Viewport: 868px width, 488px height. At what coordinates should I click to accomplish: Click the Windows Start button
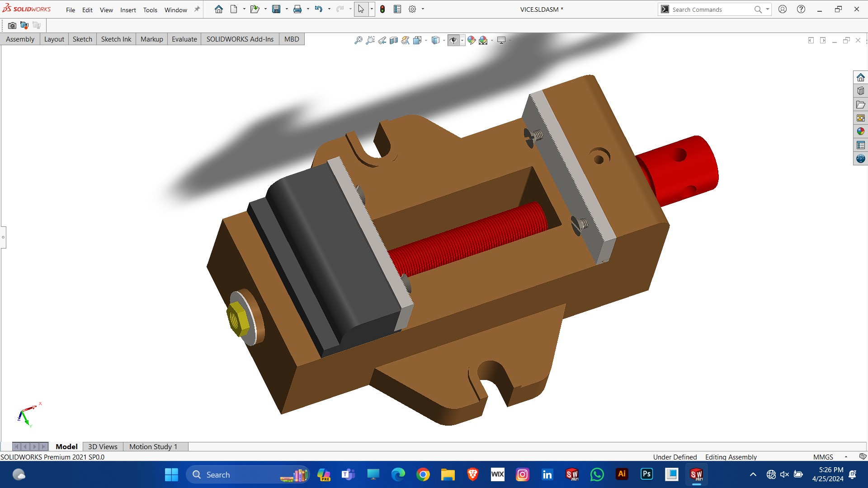point(171,474)
